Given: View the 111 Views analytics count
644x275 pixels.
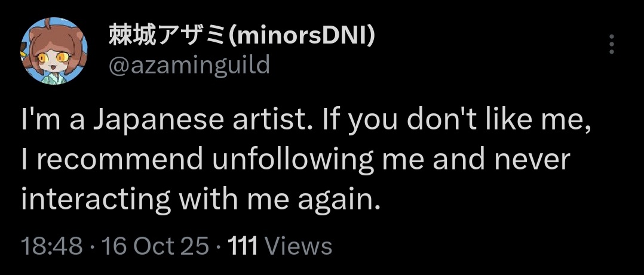Looking at the screenshot, I should tap(280, 246).
